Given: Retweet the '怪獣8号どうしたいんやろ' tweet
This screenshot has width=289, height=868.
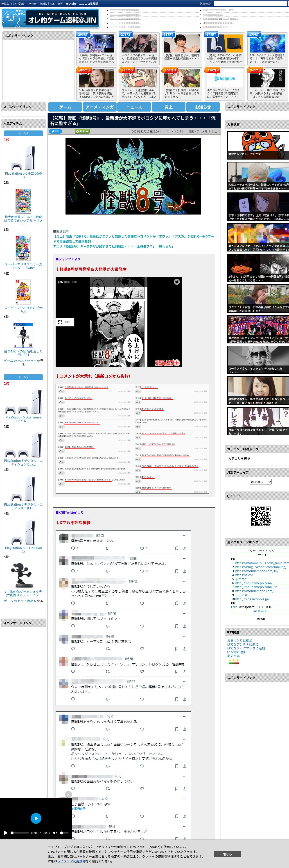Looking at the screenshot, I should tap(108, 603).
